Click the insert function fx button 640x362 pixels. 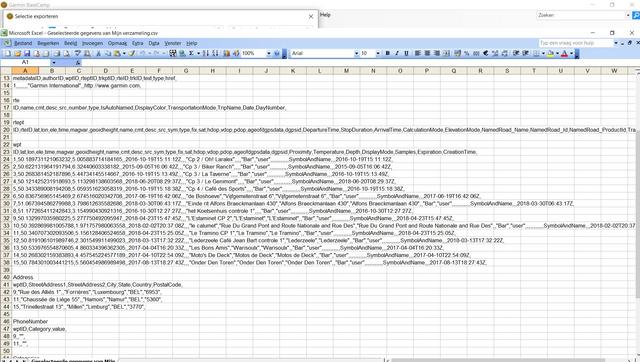78,62
